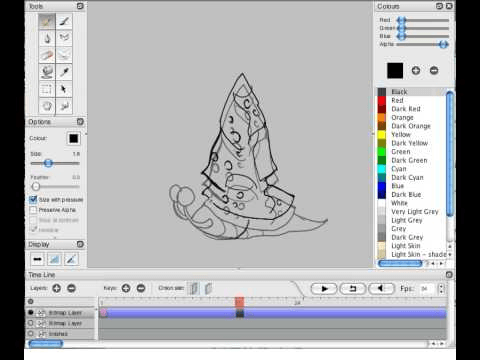Image resolution: width=480 pixels, height=360 pixels.
Task: Increase the Fps value using the stepper
Action: point(442,286)
